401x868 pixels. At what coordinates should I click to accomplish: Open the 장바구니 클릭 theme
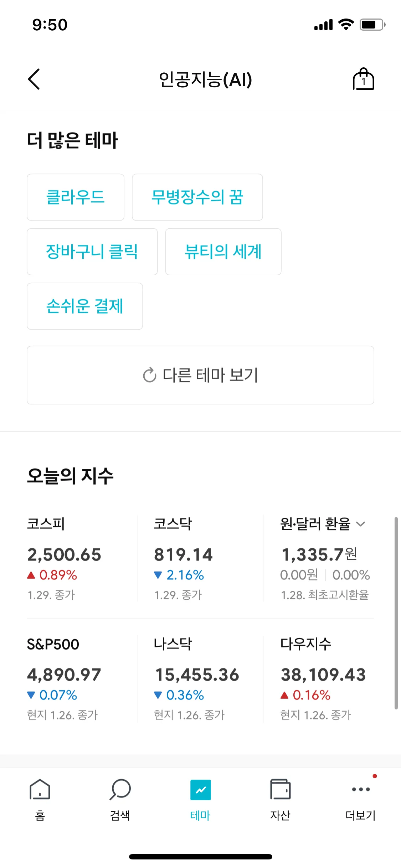point(92,252)
